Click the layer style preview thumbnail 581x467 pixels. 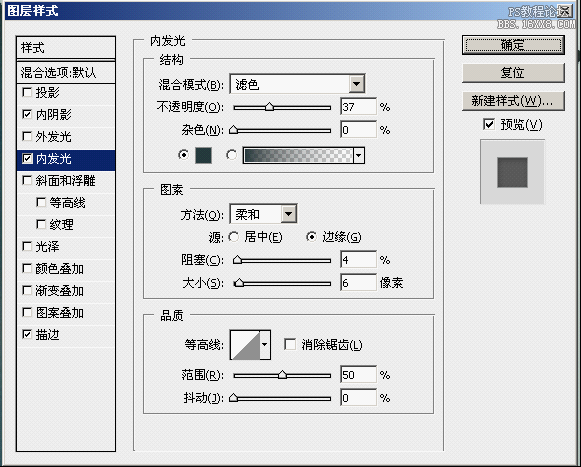(512, 172)
